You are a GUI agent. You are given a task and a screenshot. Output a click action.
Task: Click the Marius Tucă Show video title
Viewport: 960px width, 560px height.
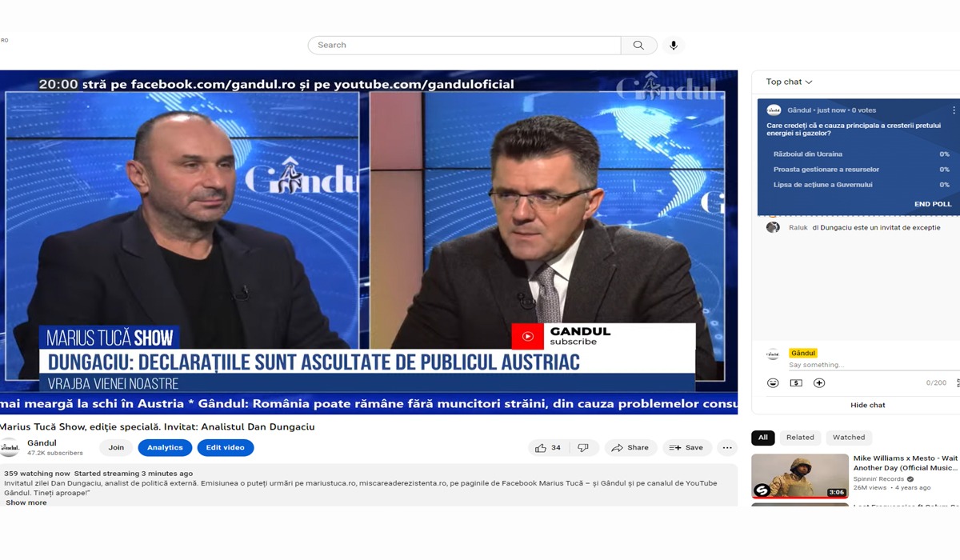[x=158, y=427]
